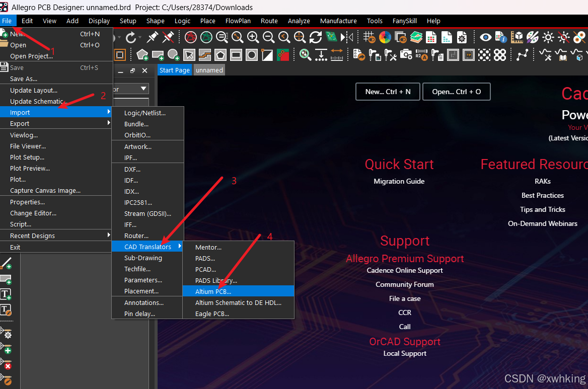
Task: Click the sun Highlight icon
Action: click(548, 37)
